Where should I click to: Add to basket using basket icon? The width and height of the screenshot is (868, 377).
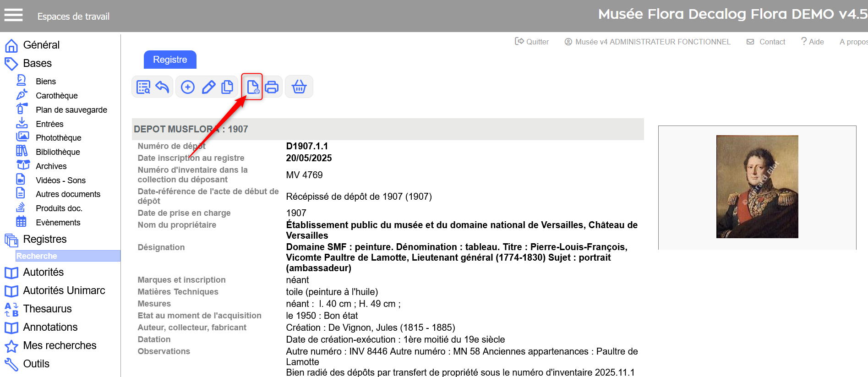[x=299, y=87]
